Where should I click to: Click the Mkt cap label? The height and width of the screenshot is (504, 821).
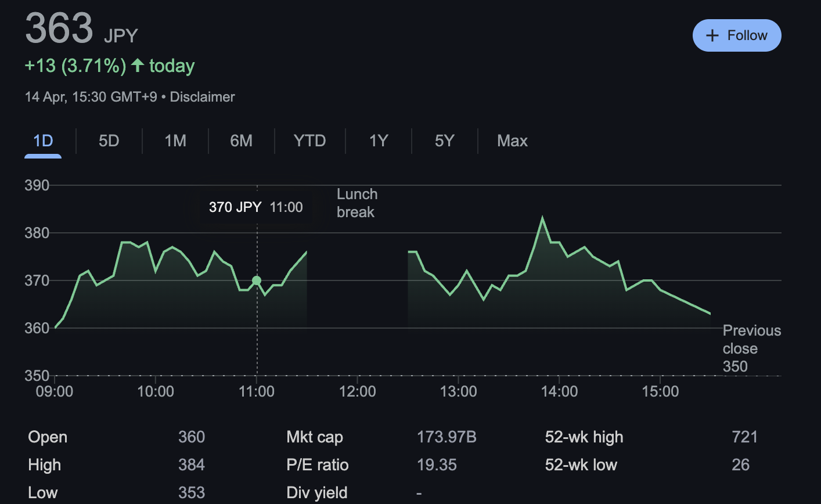click(315, 437)
